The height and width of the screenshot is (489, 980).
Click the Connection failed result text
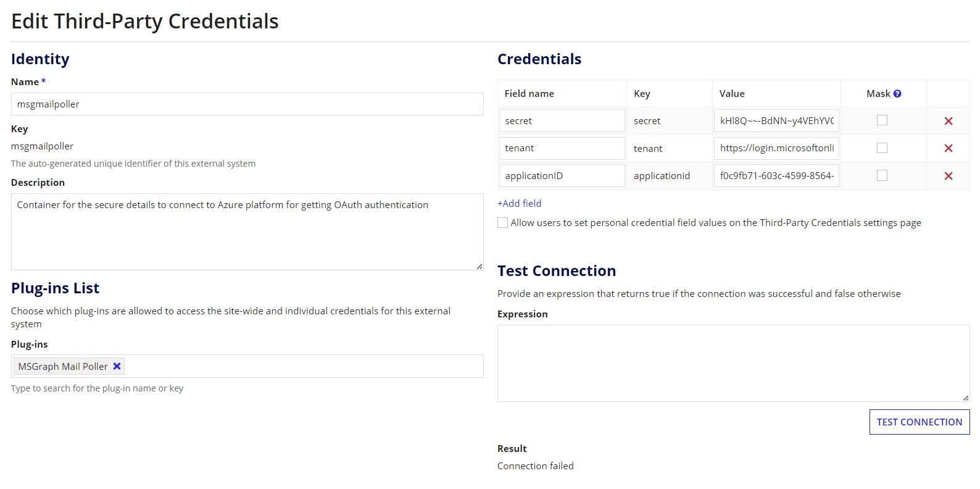click(536, 466)
